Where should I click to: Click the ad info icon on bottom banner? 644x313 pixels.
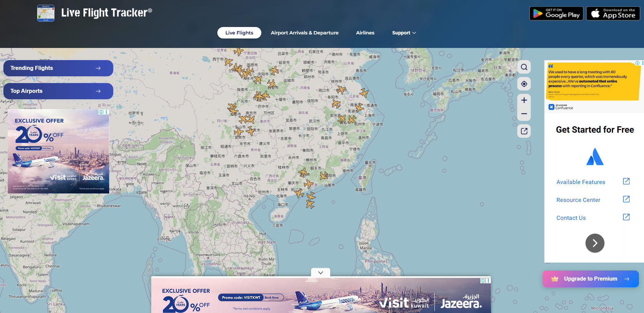click(483, 281)
